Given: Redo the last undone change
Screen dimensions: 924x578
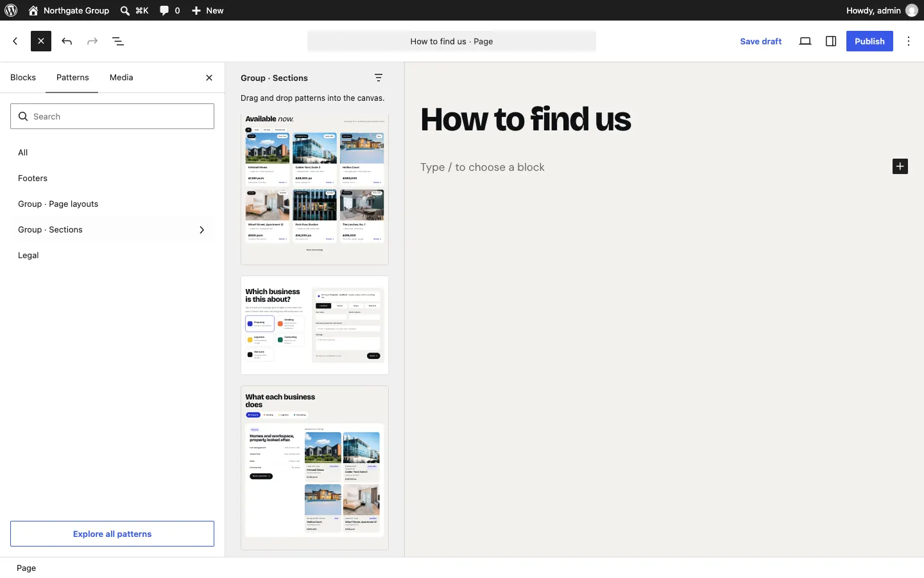Looking at the screenshot, I should (x=92, y=41).
